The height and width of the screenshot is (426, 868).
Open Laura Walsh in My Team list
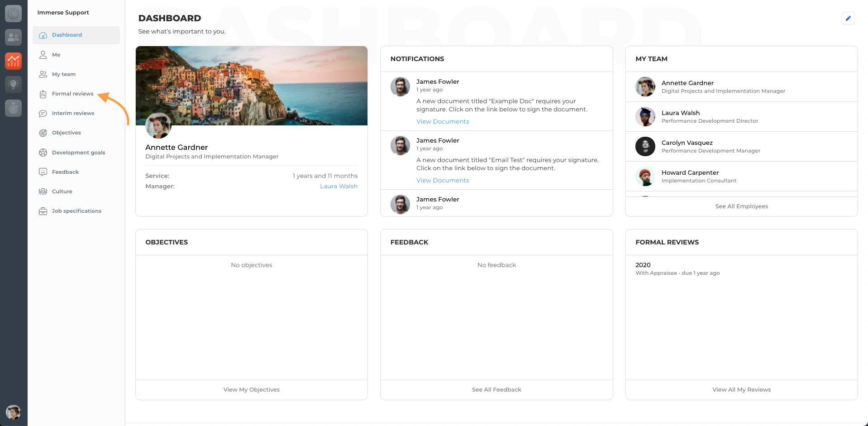pyautogui.click(x=741, y=117)
